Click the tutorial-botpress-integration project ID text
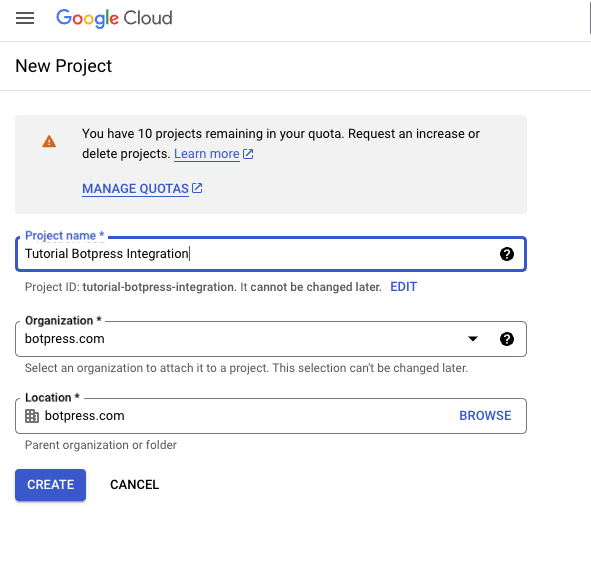Viewport: 591px width, 583px height. [x=159, y=287]
